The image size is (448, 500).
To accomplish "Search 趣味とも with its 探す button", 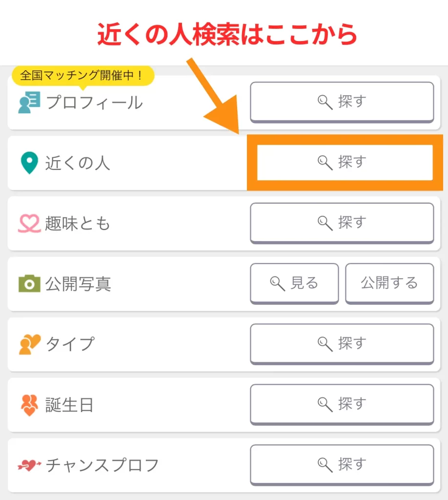I will click(342, 223).
